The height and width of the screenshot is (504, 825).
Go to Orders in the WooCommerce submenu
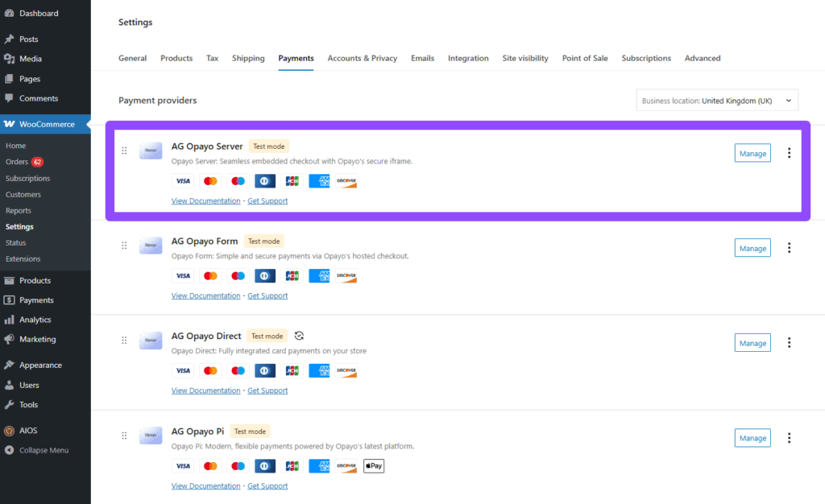point(17,162)
